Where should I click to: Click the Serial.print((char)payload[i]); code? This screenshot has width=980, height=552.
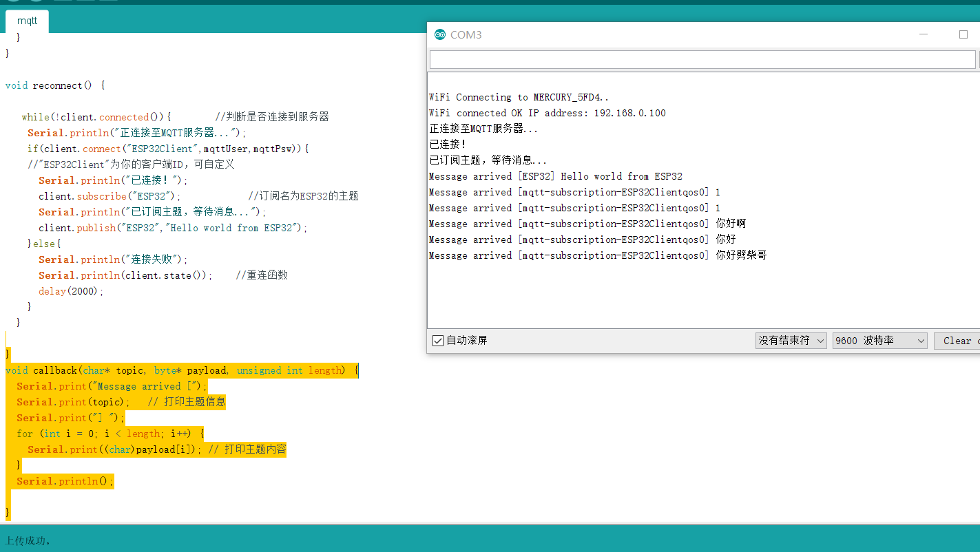pos(115,449)
